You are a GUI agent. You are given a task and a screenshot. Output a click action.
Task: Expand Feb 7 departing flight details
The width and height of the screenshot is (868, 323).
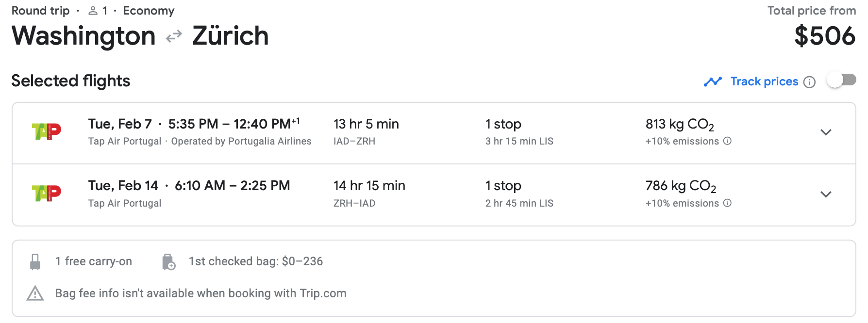click(826, 132)
